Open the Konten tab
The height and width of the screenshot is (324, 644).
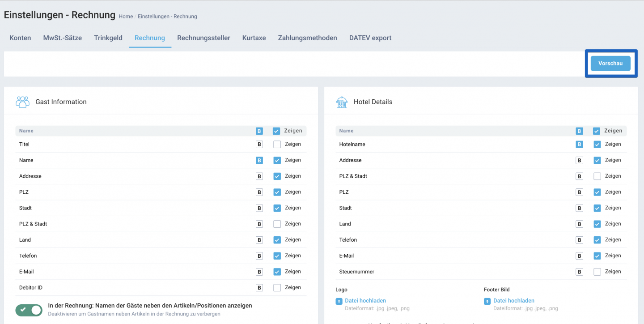[x=20, y=38]
